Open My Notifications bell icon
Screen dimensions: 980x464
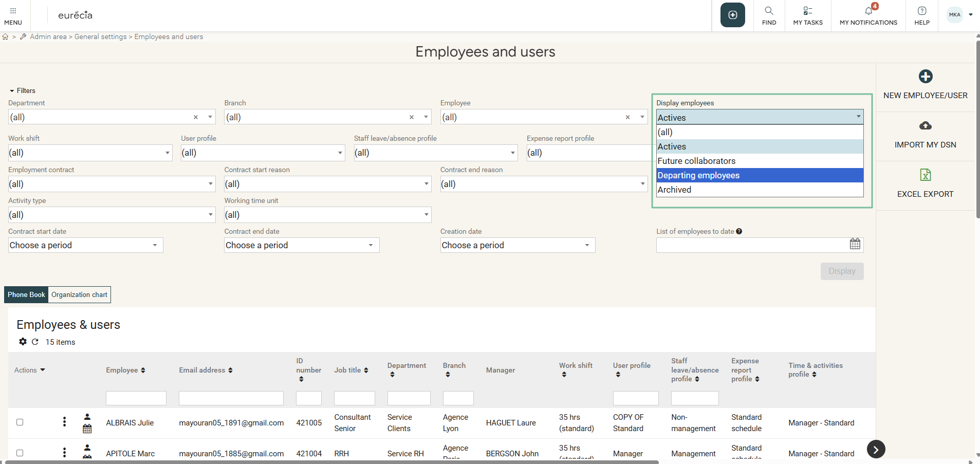pyautogui.click(x=868, y=11)
